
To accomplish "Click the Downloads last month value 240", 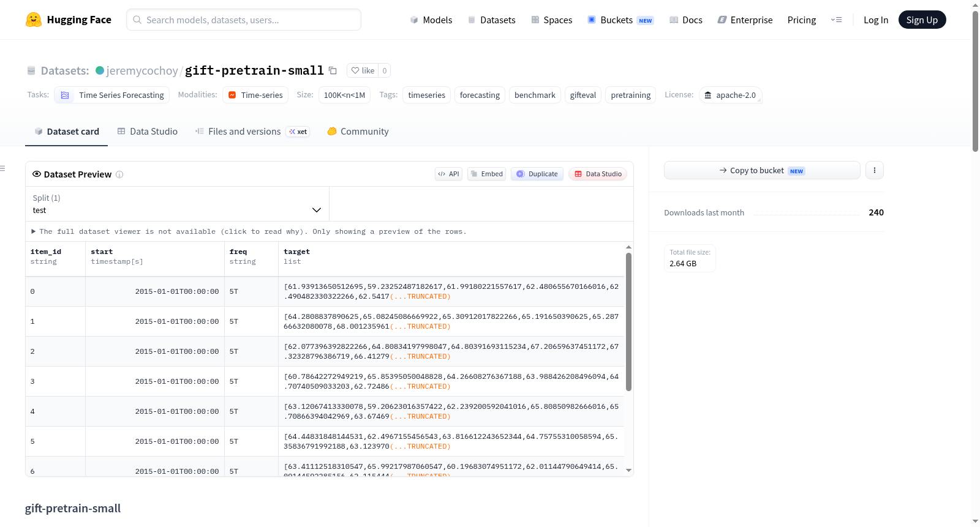I will point(876,212).
